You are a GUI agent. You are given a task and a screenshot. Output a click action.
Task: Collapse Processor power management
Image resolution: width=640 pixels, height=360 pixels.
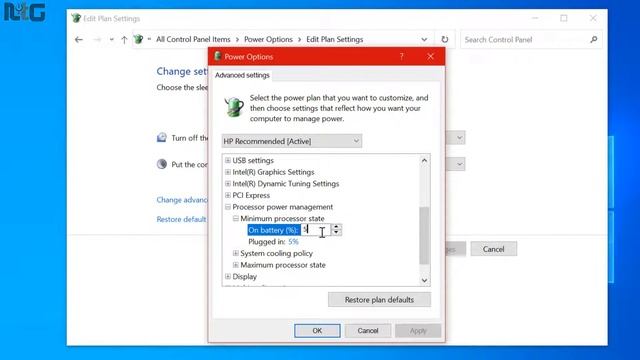228,207
